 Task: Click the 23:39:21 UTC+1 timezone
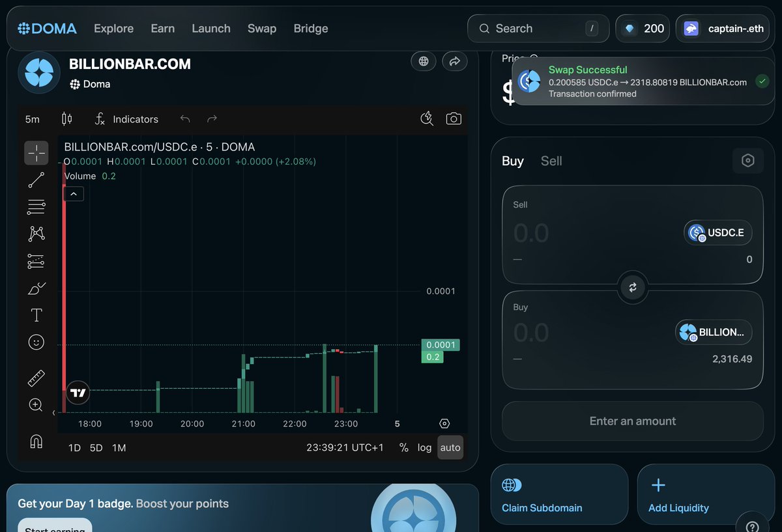pyautogui.click(x=345, y=447)
